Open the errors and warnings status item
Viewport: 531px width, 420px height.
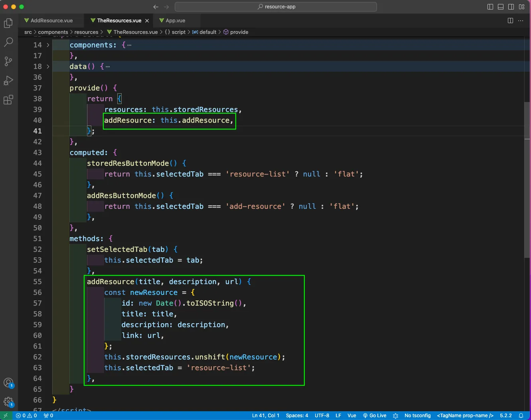coord(26,416)
